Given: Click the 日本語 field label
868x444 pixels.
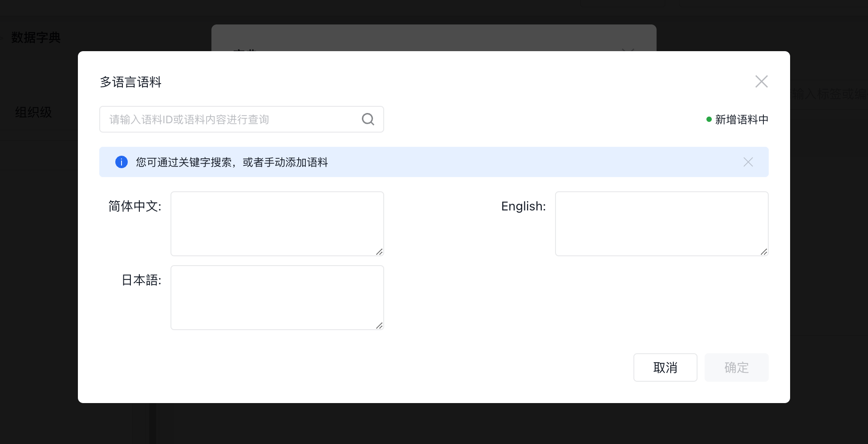Looking at the screenshot, I should coord(142,280).
